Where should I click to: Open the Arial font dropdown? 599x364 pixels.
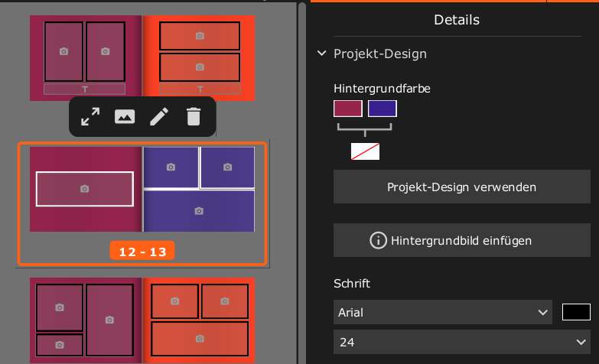coord(443,312)
